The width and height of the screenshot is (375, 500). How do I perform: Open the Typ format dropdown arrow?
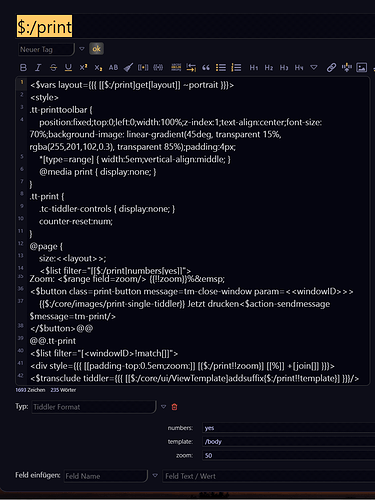(163, 407)
